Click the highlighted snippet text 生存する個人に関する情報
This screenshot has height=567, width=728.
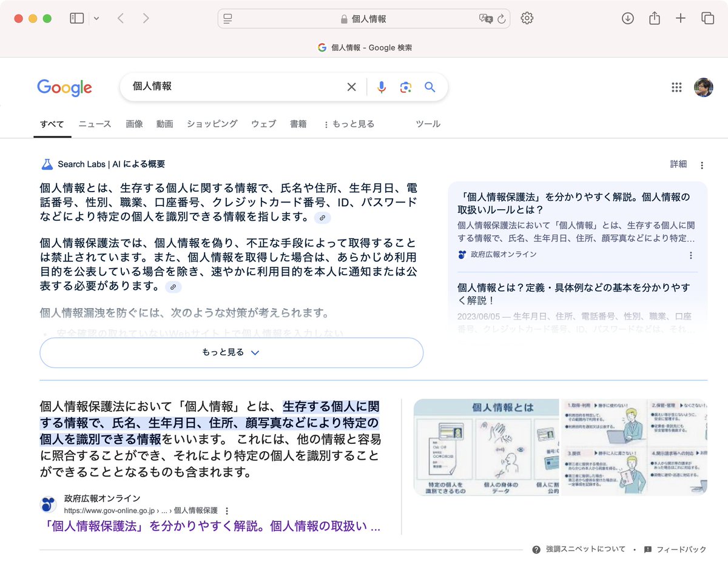(331, 406)
